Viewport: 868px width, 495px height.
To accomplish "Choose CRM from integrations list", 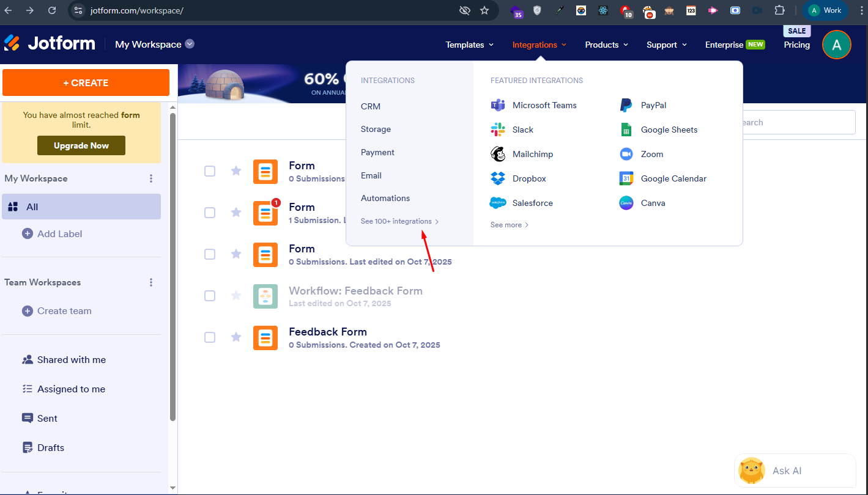I will [371, 106].
